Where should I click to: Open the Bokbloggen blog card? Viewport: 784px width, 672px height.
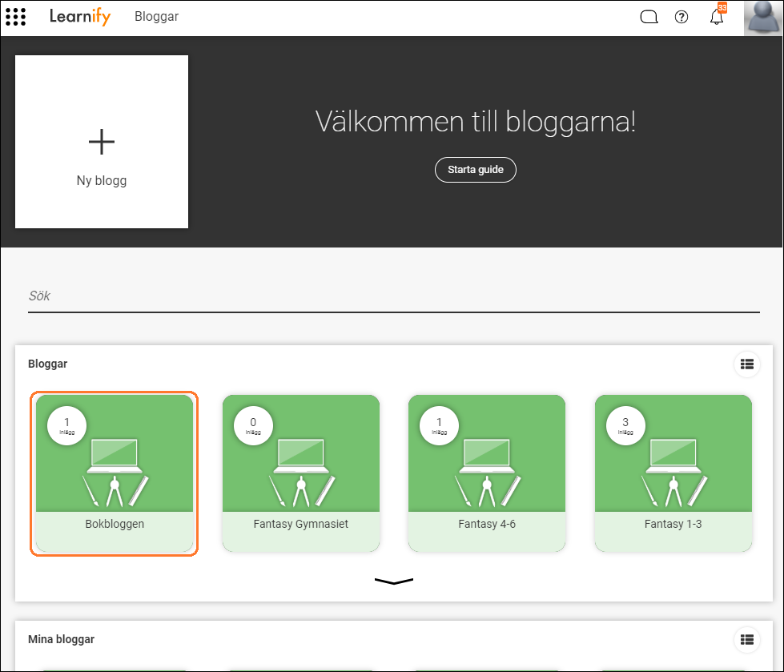(x=115, y=473)
